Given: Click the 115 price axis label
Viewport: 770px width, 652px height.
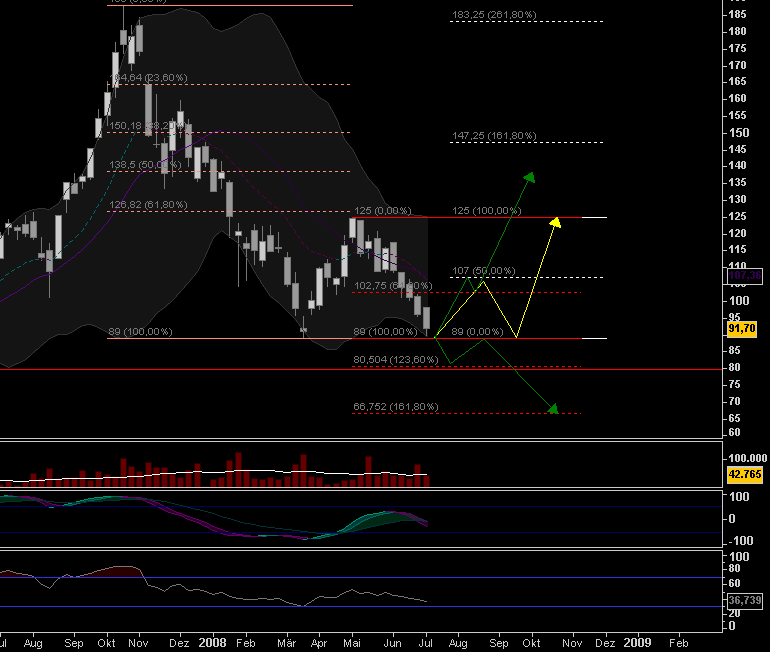Looking at the screenshot, I should [737, 249].
